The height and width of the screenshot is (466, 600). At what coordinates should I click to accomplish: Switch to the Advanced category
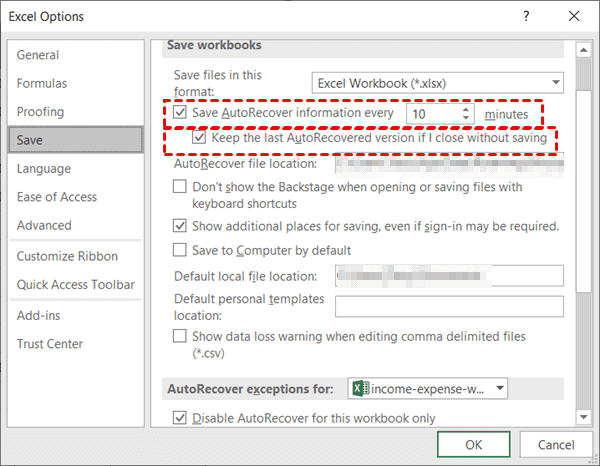[x=44, y=225]
